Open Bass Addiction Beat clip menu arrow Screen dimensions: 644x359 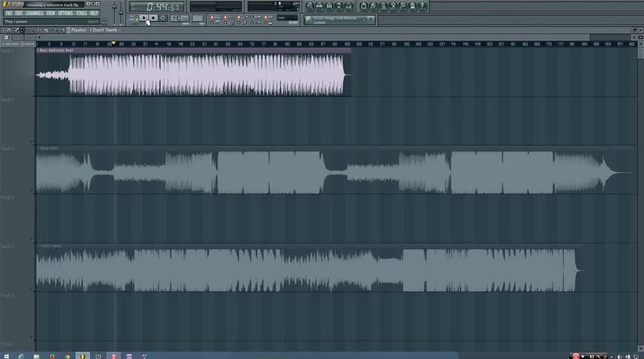click(38, 50)
